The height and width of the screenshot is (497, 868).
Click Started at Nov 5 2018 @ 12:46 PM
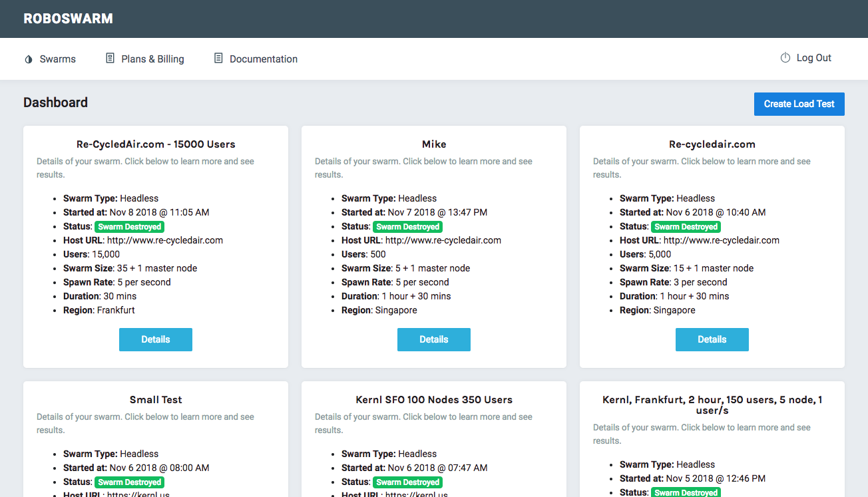[x=693, y=478]
